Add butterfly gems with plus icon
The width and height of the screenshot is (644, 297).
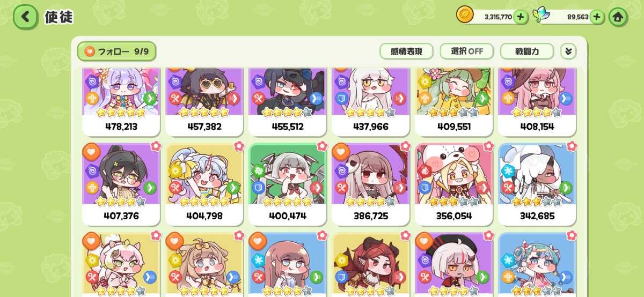[597, 17]
